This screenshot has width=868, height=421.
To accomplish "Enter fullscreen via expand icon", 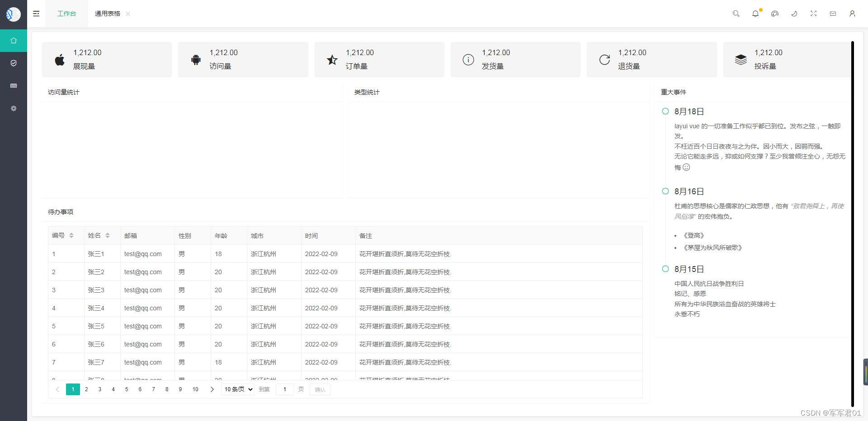I will (814, 14).
